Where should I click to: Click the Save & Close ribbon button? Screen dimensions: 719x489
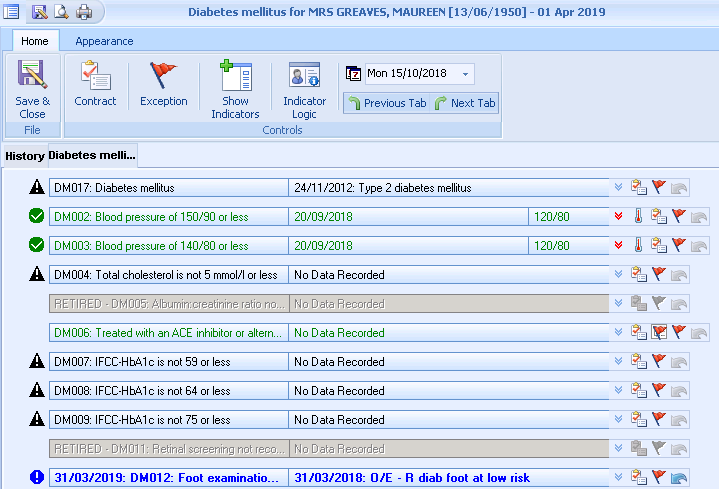pyautogui.click(x=32, y=89)
